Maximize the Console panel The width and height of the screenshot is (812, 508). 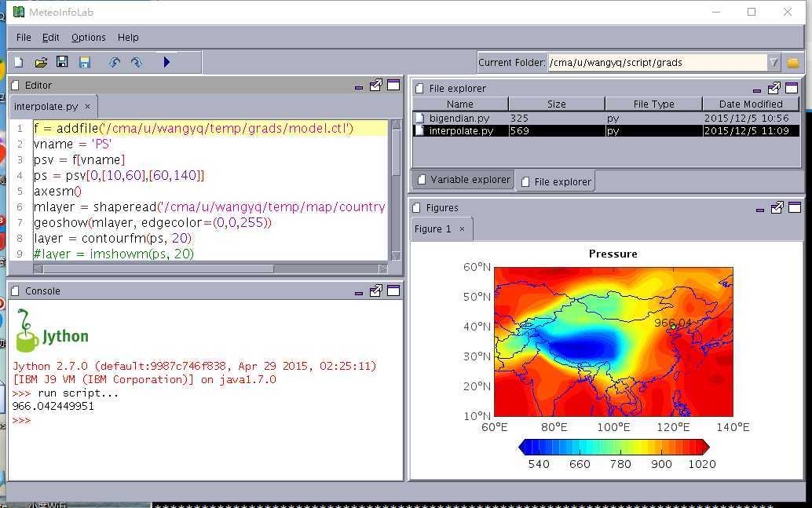(x=393, y=291)
